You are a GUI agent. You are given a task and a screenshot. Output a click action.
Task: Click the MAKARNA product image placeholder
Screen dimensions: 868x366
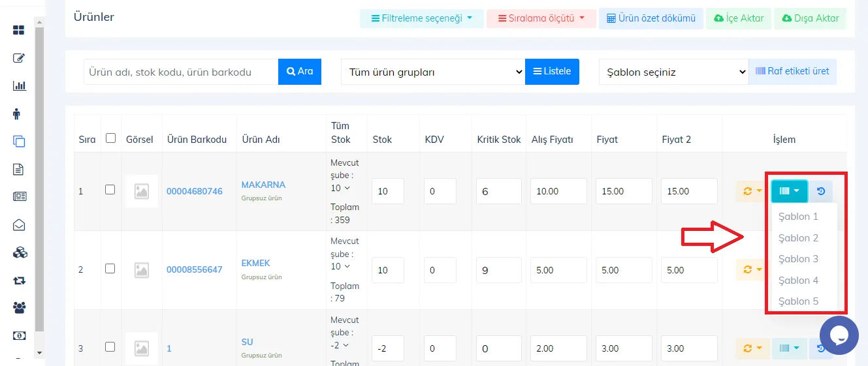point(142,191)
